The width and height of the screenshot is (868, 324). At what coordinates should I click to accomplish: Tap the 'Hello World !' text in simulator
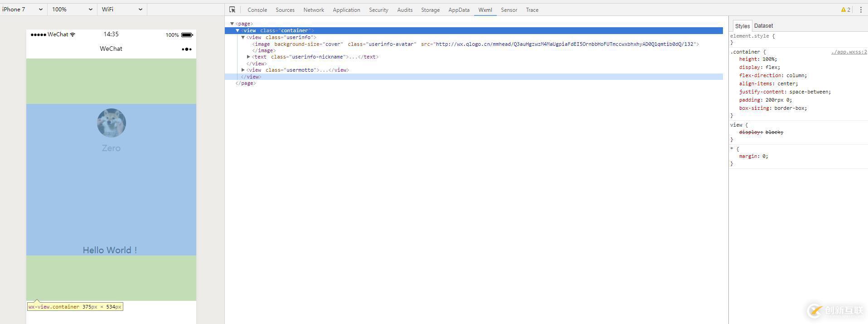[110, 250]
